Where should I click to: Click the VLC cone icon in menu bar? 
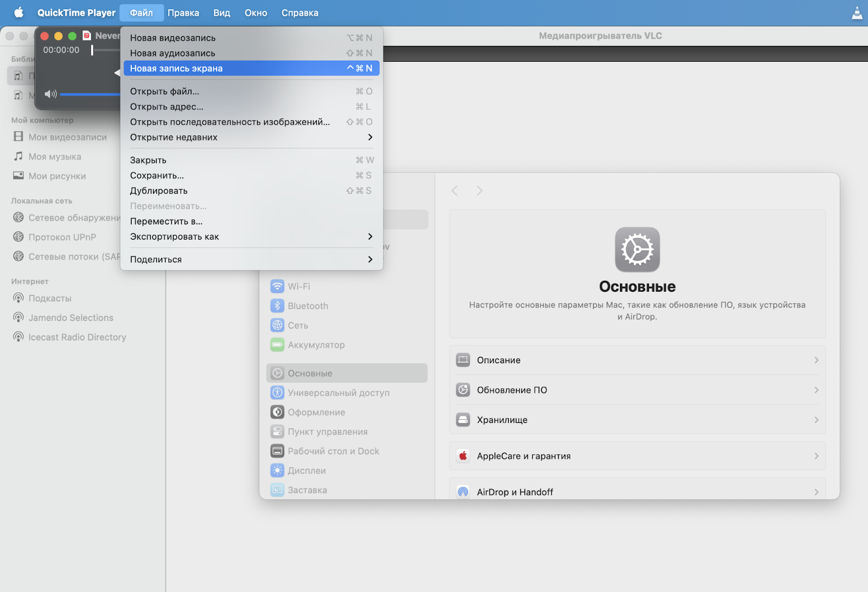click(857, 13)
